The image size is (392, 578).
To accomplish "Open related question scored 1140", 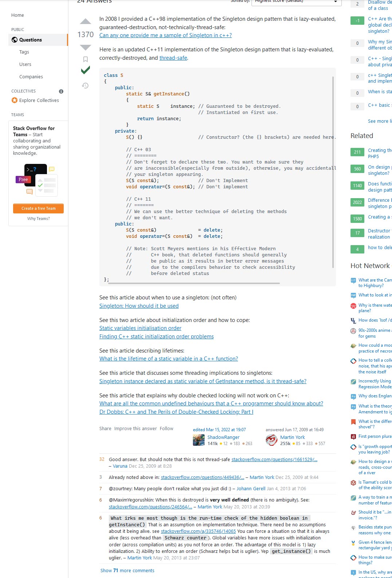I will [380, 187].
